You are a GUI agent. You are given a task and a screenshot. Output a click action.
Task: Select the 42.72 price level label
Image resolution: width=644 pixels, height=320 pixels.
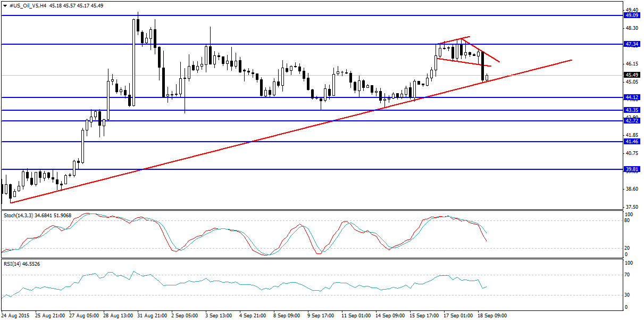point(632,121)
